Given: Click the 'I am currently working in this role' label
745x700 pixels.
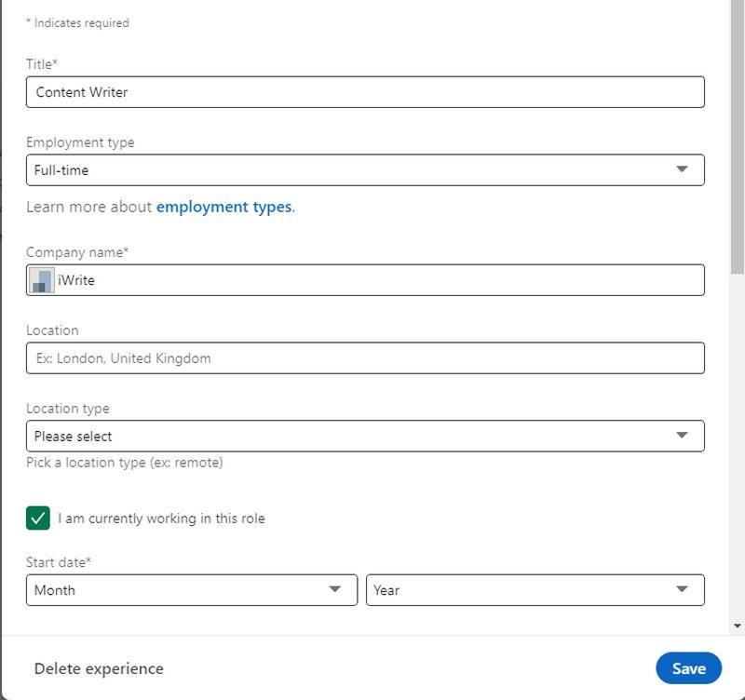Looking at the screenshot, I should [x=161, y=518].
